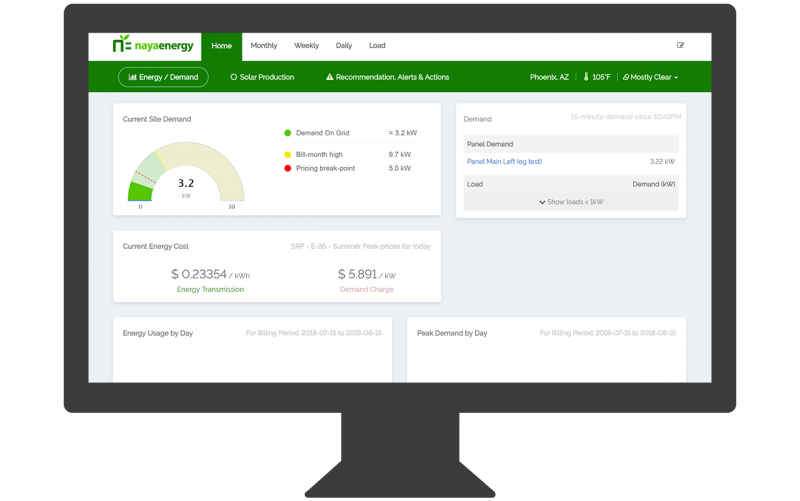Open the Weekly tab

pyautogui.click(x=306, y=45)
